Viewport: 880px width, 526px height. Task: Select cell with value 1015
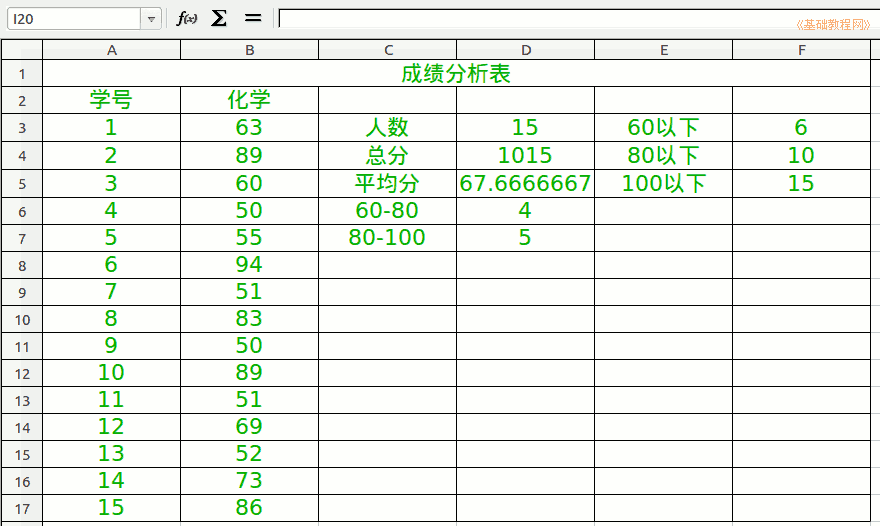tap(526, 155)
